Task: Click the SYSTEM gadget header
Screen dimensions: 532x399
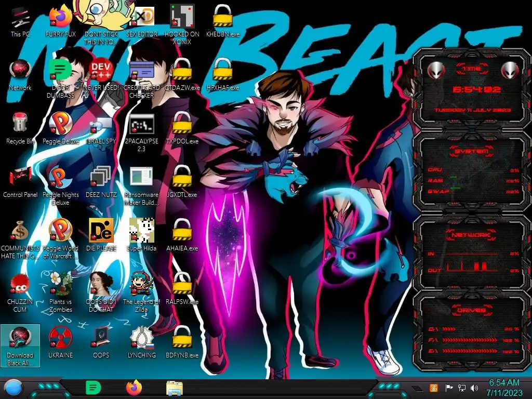Action: point(472,151)
